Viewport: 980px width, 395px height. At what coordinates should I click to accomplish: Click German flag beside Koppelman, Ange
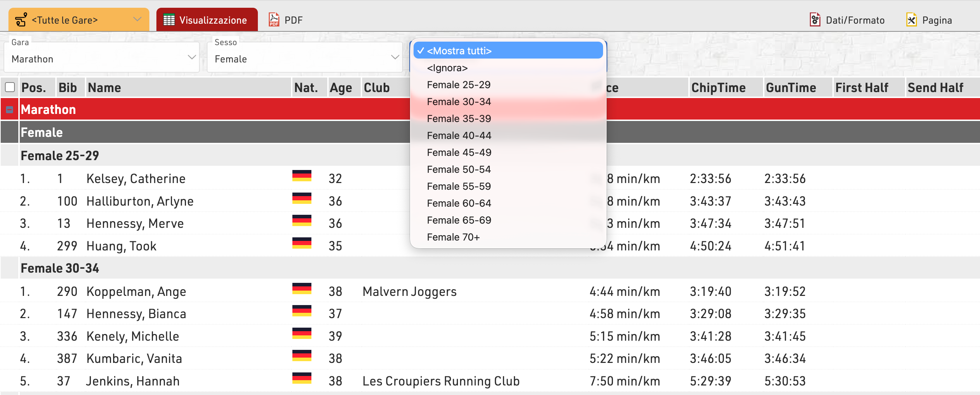coord(302,289)
